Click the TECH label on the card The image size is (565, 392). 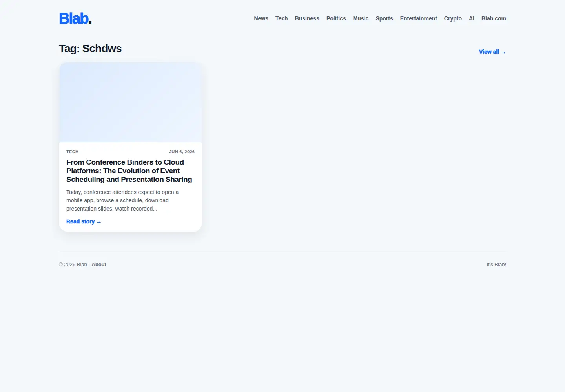point(72,152)
